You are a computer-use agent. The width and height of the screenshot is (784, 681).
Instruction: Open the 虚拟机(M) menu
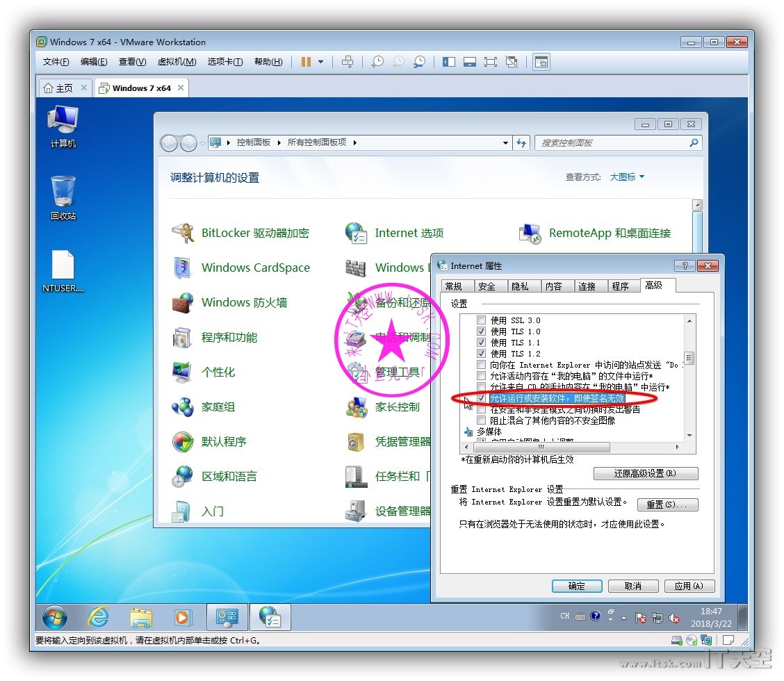(177, 62)
